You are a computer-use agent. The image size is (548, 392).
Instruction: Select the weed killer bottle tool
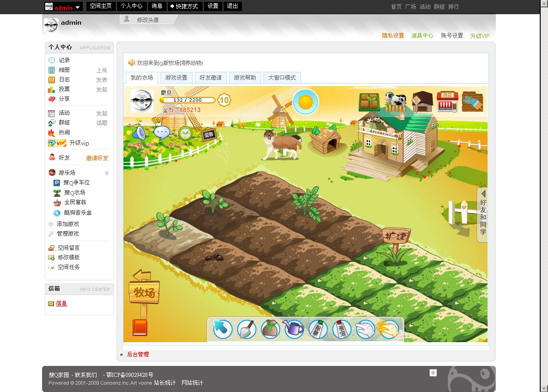coord(318,329)
